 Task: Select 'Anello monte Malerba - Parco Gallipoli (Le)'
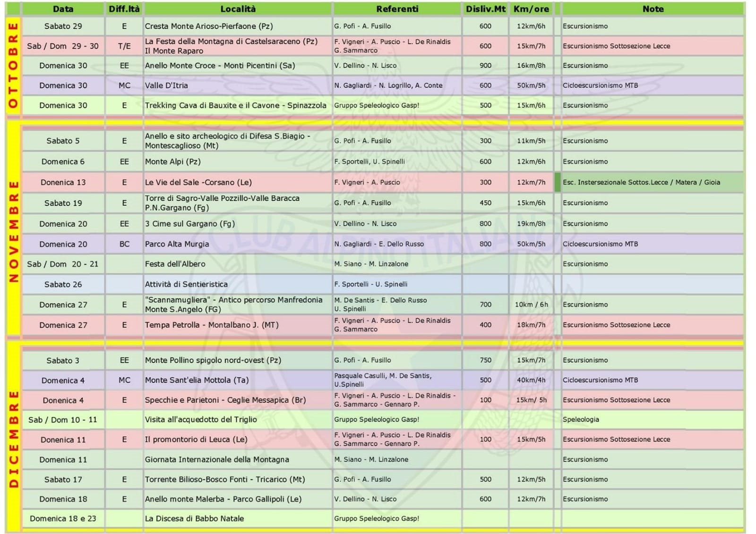pos(238,499)
